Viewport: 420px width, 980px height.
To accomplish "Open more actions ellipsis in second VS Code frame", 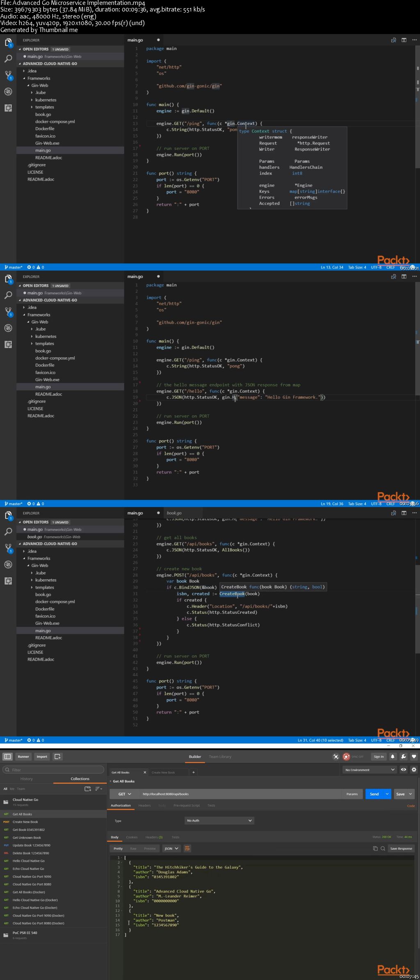I will coord(414,276).
